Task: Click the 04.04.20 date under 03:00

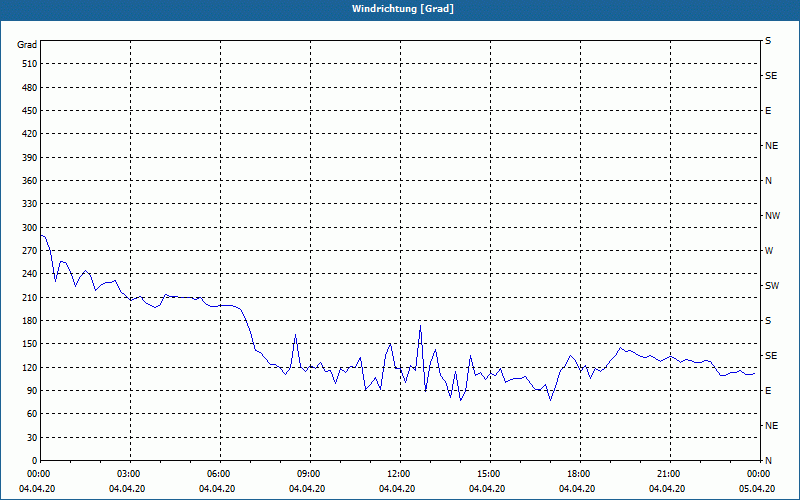Action: click(x=127, y=489)
